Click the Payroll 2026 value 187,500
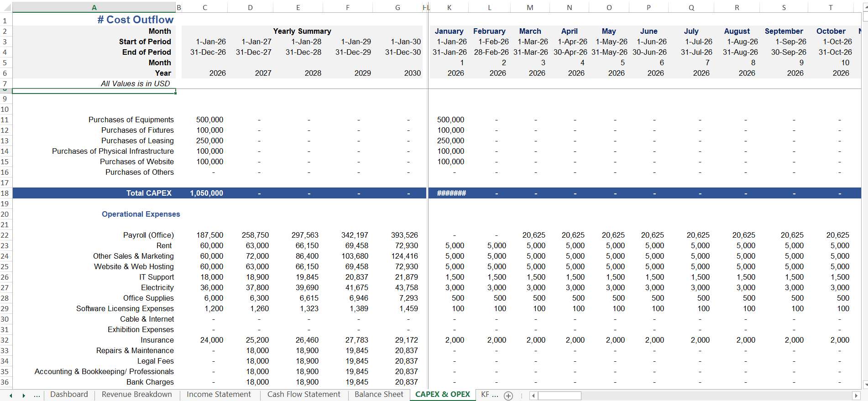The image size is (868, 401). 210,235
